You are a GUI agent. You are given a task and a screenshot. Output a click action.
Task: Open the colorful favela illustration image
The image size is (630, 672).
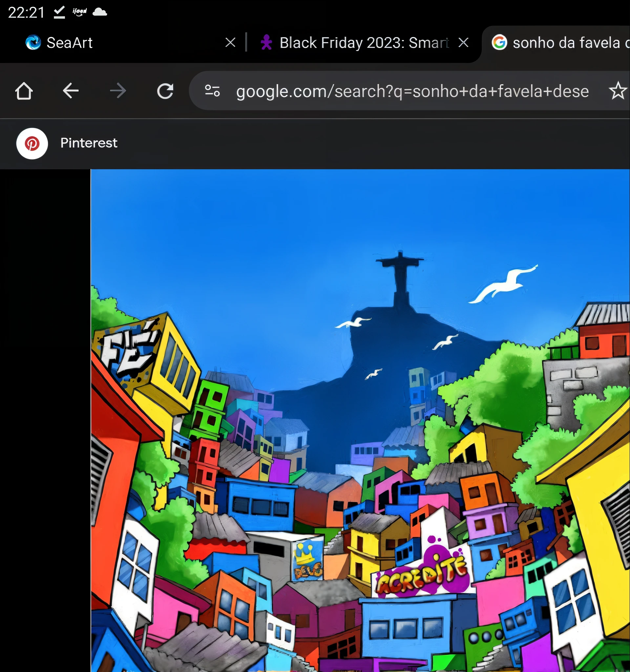360,421
